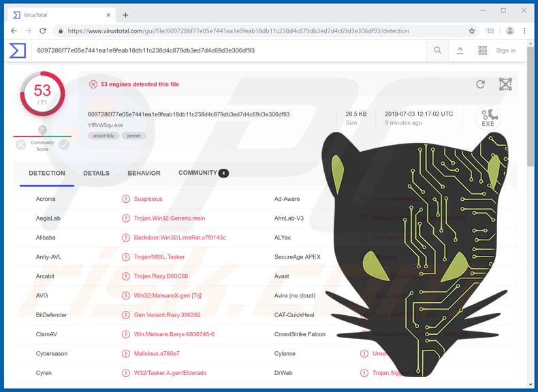Open Chrome three-dot menu
The height and width of the screenshot is (392, 538).
click(524, 31)
